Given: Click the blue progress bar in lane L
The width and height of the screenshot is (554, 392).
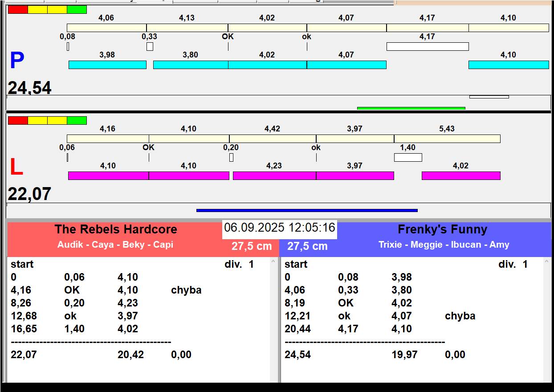Looking at the screenshot, I should tap(307, 210).
